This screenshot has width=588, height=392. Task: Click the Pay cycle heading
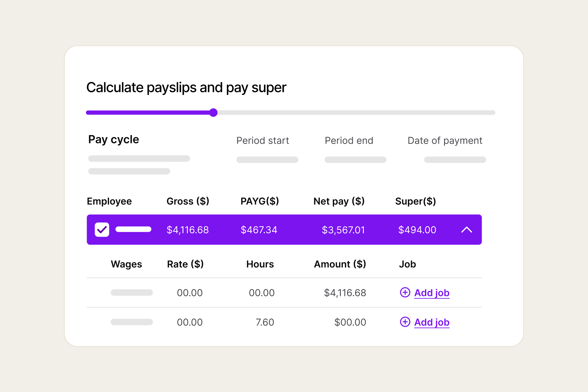[114, 140]
